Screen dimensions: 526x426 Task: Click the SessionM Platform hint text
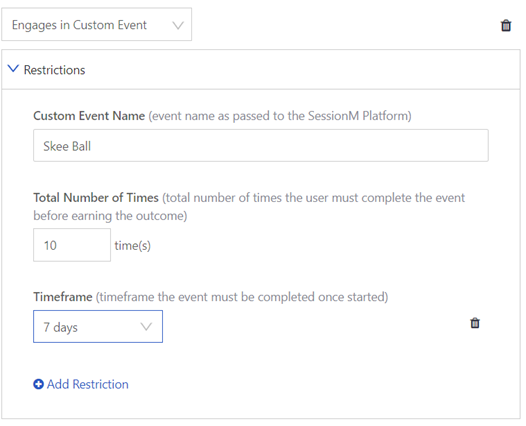(x=359, y=116)
